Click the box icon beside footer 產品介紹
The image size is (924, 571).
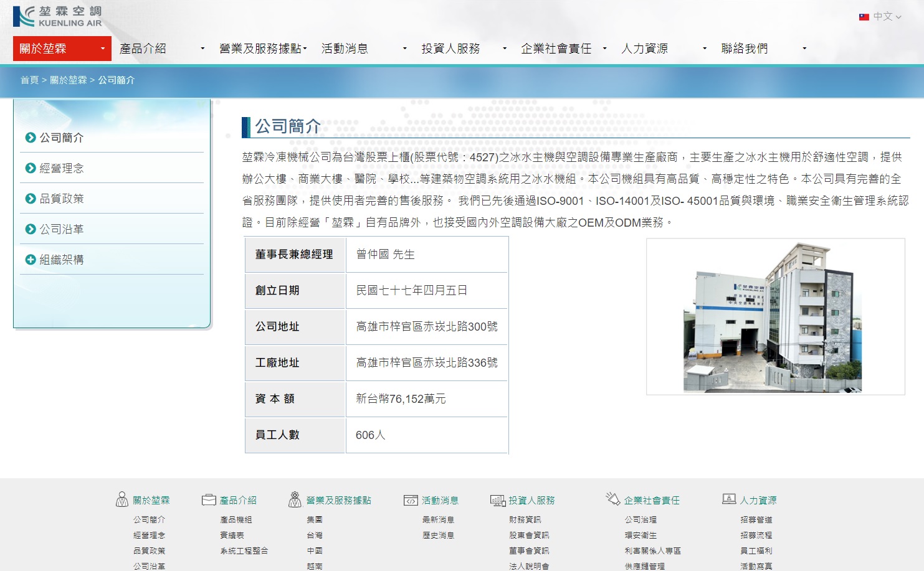(x=209, y=499)
